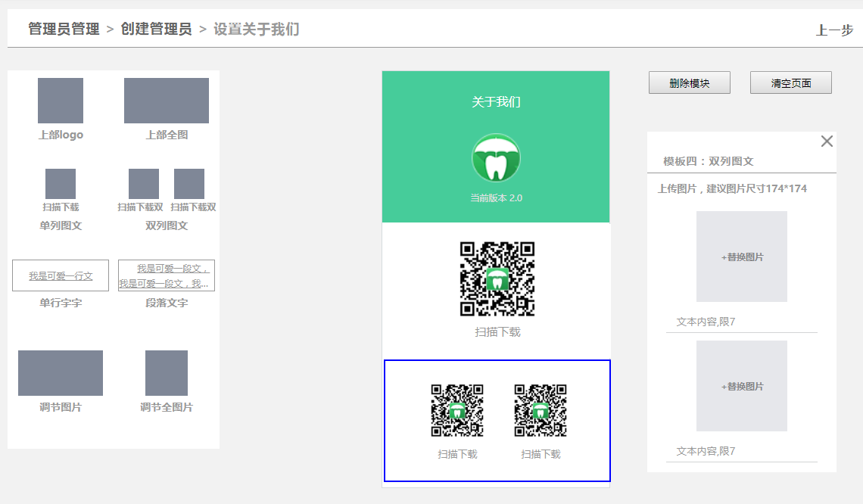Focus the second 文本内容,限7 text field
The image size is (863, 504).
[x=742, y=451]
